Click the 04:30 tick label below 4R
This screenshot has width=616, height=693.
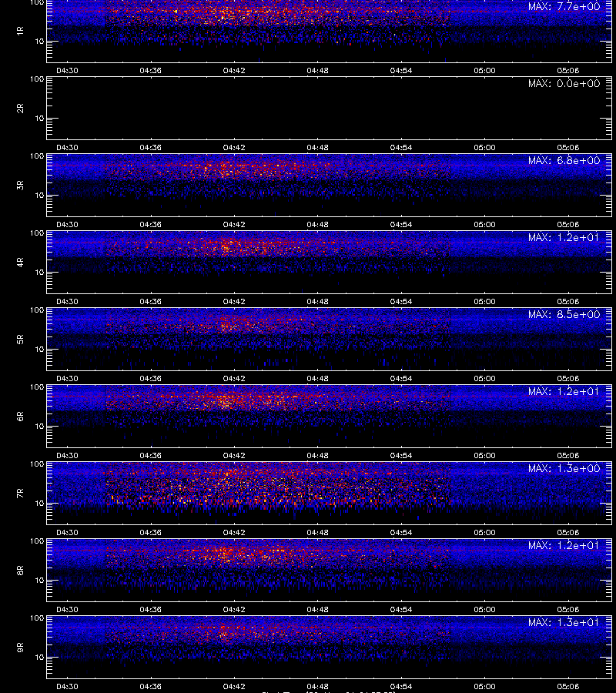(x=67, y=301)
